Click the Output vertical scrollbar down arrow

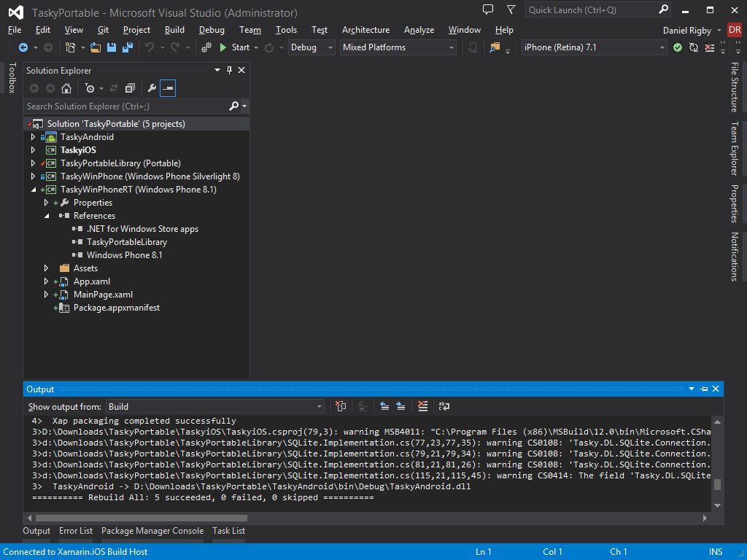pyautogui.click(x=718, y=505)
